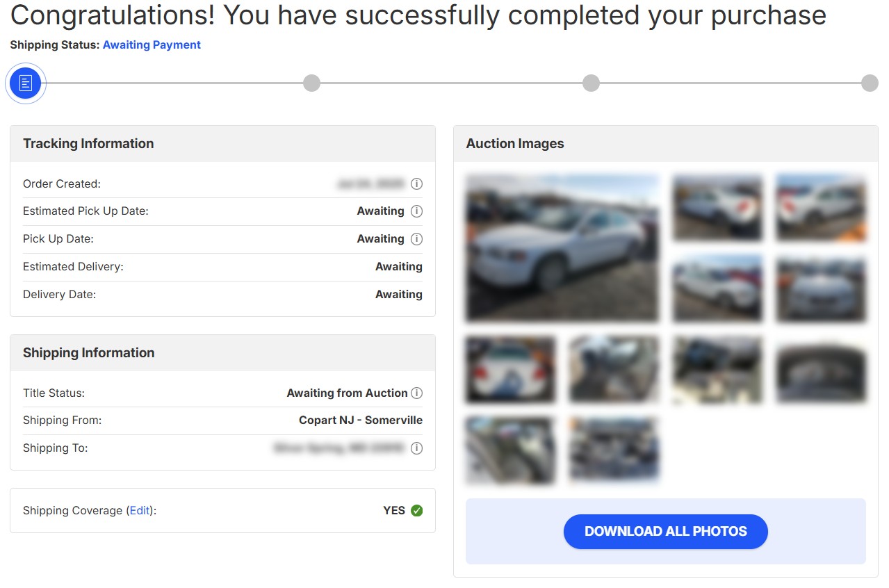Open the first small top-row auction thumbnail
Viewport: 889px width, 588px height.
[x=717, y=208]
